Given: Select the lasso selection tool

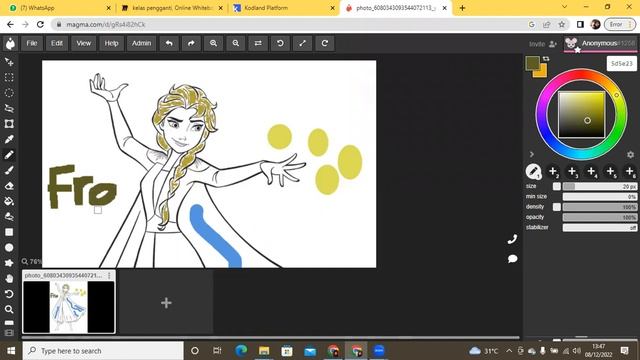Looking at the screenshot, I should point(9,109).
